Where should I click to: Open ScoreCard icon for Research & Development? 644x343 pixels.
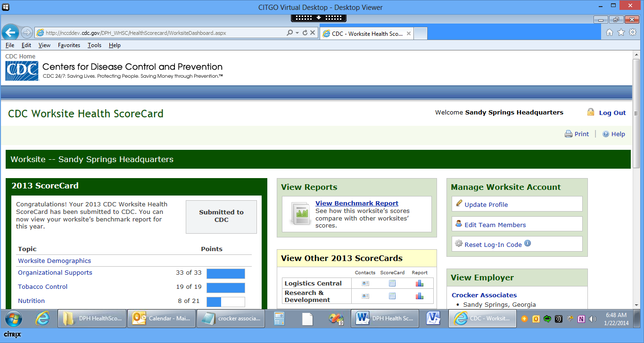coord(392,296)
